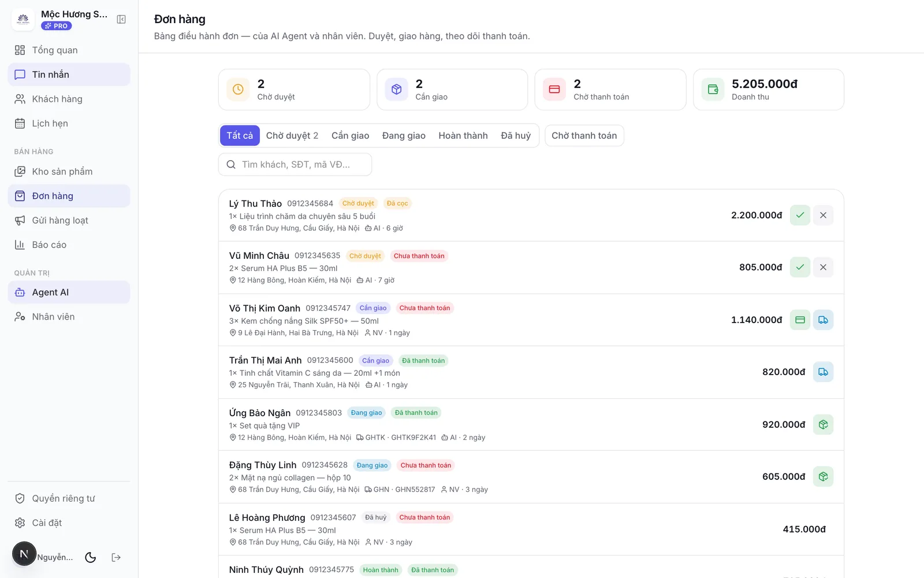Open Khách hàng customers page
924x578 pixels.
click(69, 99)
